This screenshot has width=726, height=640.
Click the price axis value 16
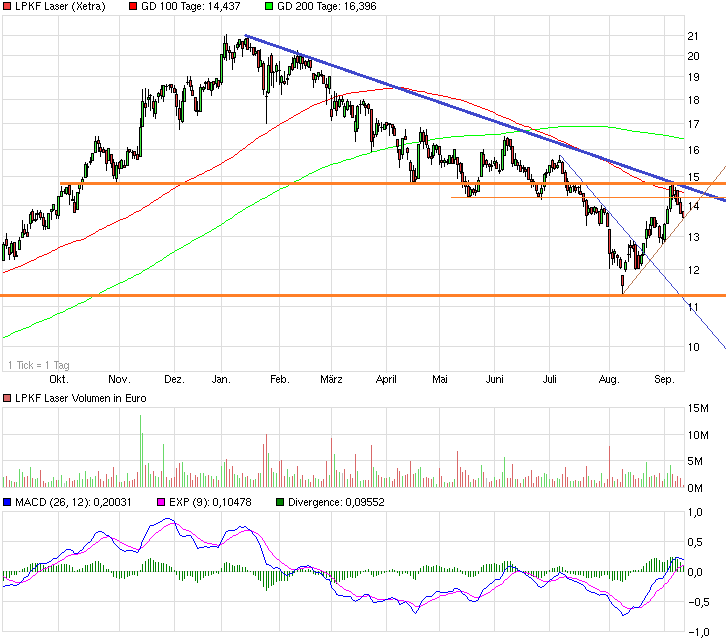(693, 150)
